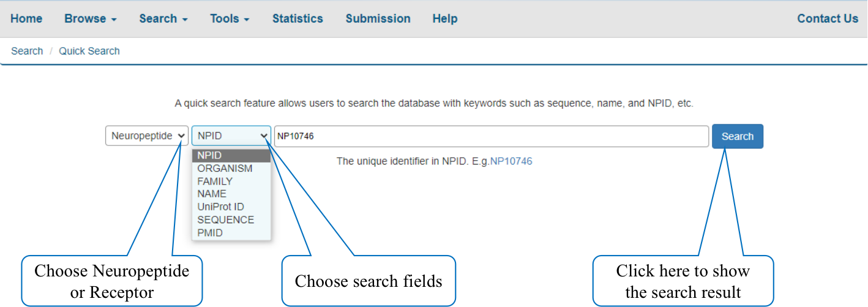The image size is (868, 307).
Task: Expand the Browse menu
Action: 91,18
